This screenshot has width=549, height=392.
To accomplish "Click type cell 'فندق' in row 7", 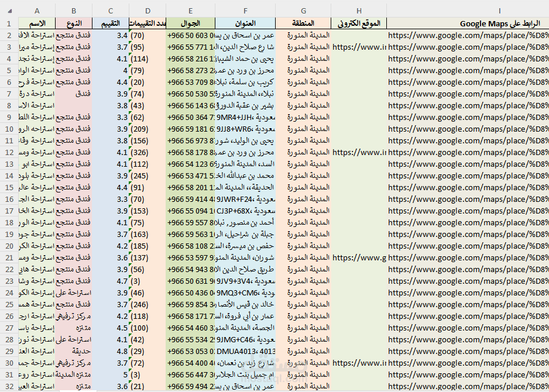I will click(x=74, y=94).
